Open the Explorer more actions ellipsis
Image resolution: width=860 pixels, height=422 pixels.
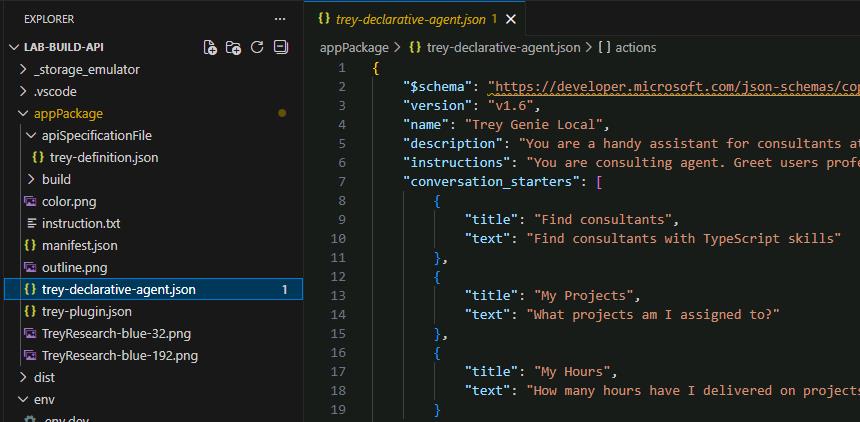[x=280, y=19]
